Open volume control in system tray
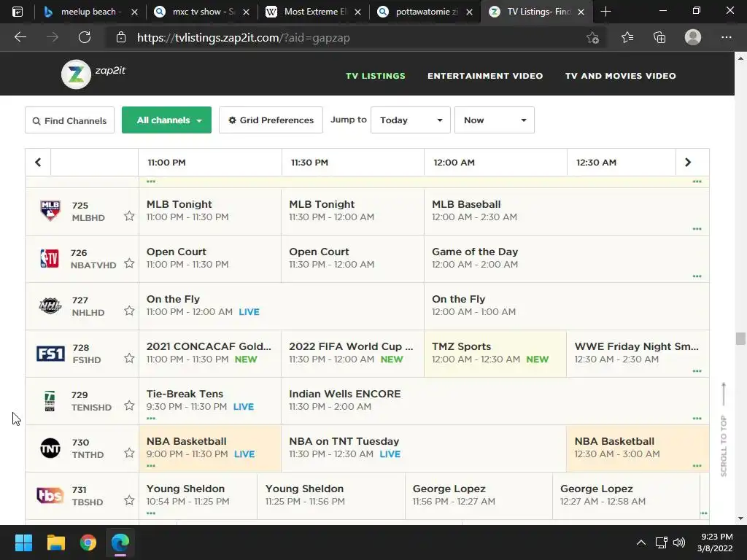747x560 pixels. tap(679, 542)
